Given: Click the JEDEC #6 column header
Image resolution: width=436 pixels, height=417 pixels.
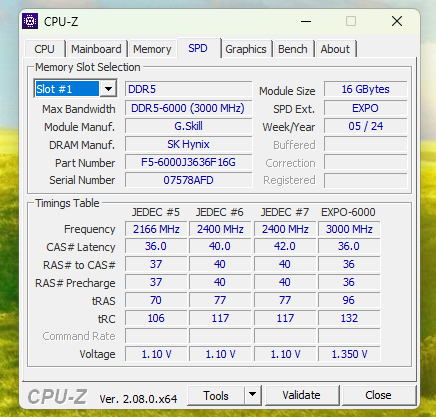Looking at the screenshot, I should click(220, 212).
